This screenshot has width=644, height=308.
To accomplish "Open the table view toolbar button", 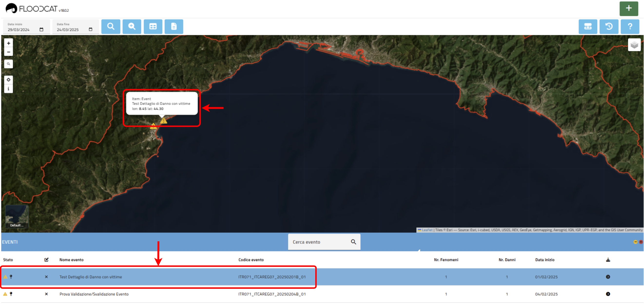I will click(153, 26).
